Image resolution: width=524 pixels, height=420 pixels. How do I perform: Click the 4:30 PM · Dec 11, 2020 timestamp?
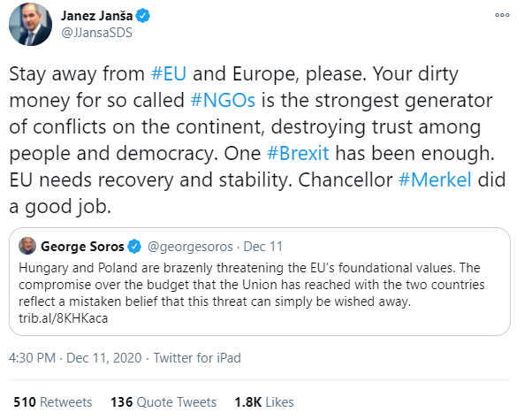75,358
